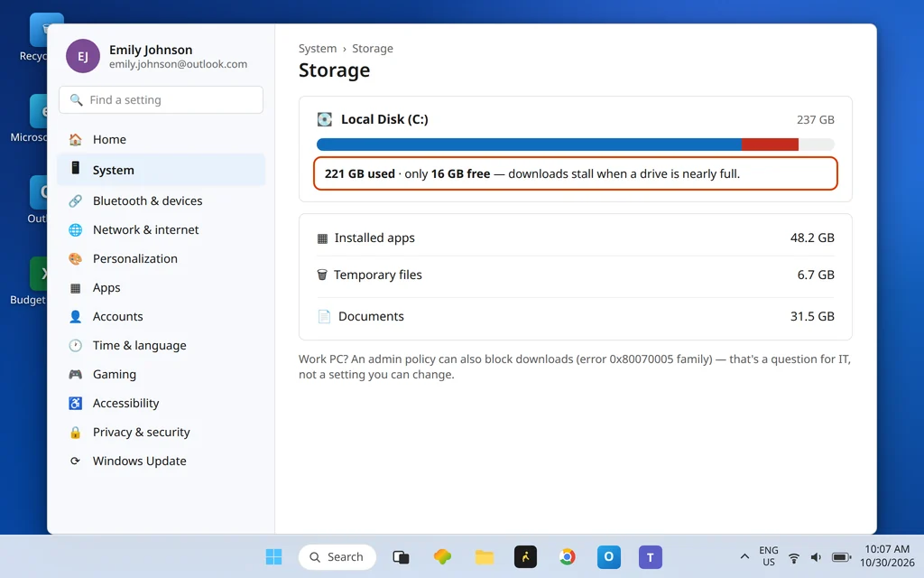The image size is (924, 578).
Task: Click the emily.johnson@outlook.com account email
Action: pyautogui.click(x=178, y=64)
